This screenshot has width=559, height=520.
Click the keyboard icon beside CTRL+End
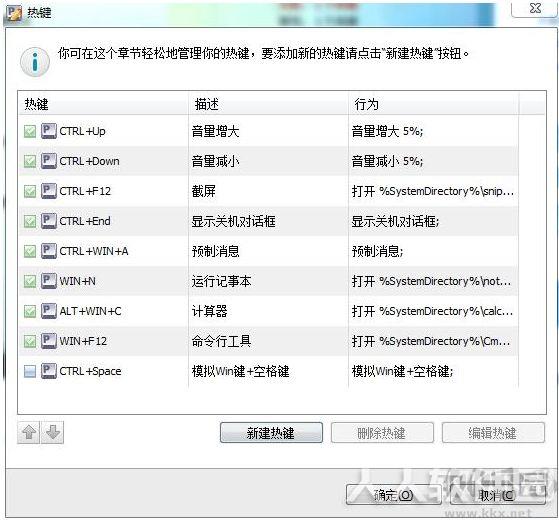(x=49, y=221)
